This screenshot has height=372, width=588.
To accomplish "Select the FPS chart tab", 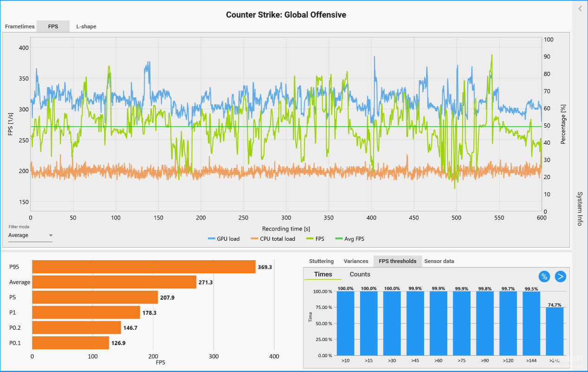I will [53, 26].
